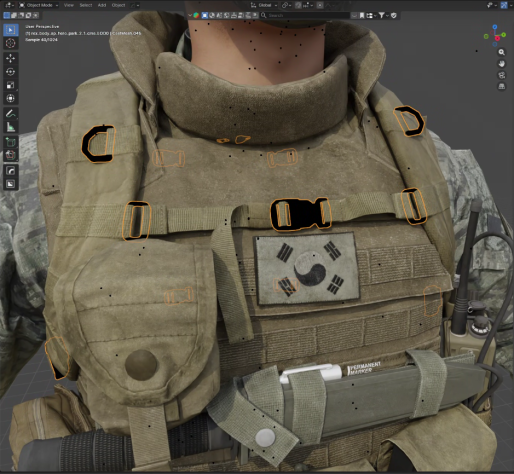
Task: Pick the Rotate tool
Action: pos(10,71)
